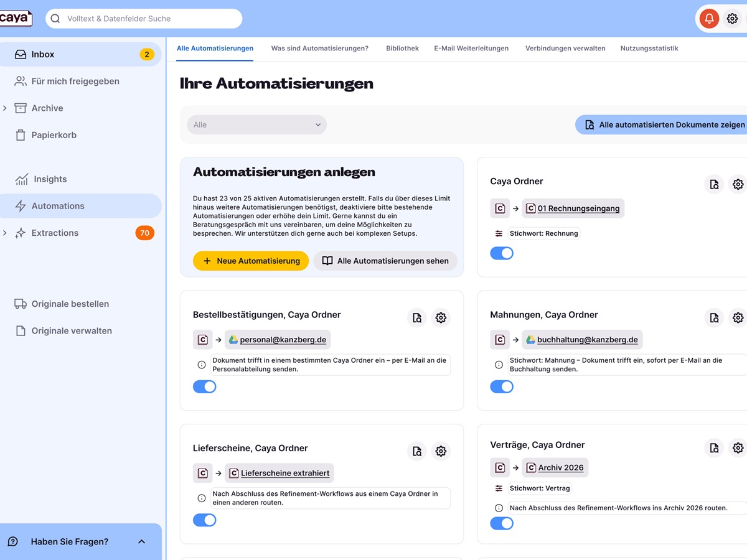747x560 pixels.
Task: Click the search magnifier icon
Action: click(x=55, y=19)
